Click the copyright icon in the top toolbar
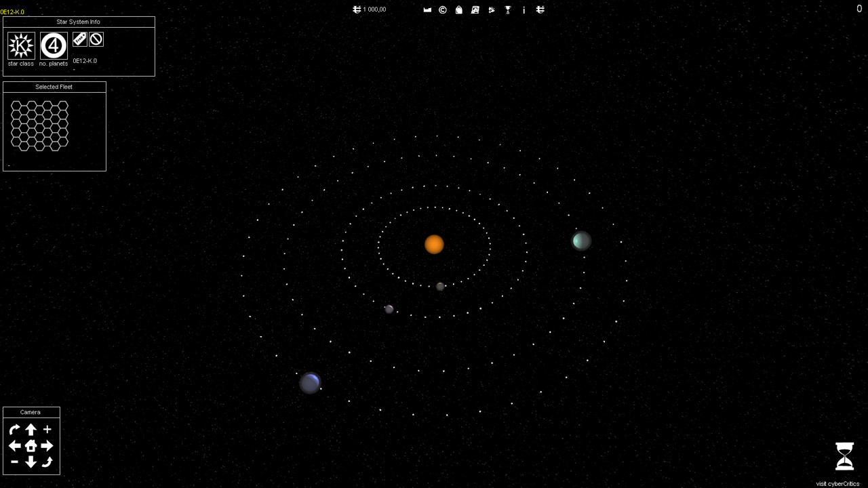Screen dimensions: 868x488 tap(442, 9)
